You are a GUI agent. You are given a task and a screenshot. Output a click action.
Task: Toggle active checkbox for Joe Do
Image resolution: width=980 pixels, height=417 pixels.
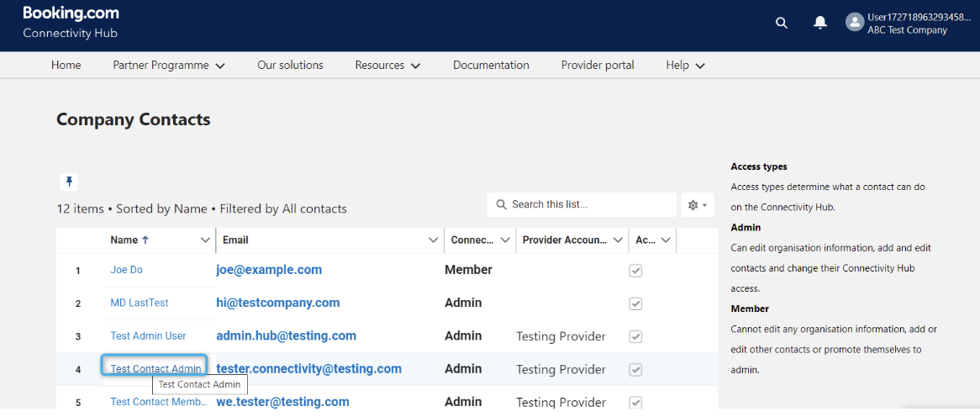pos(635,271)
